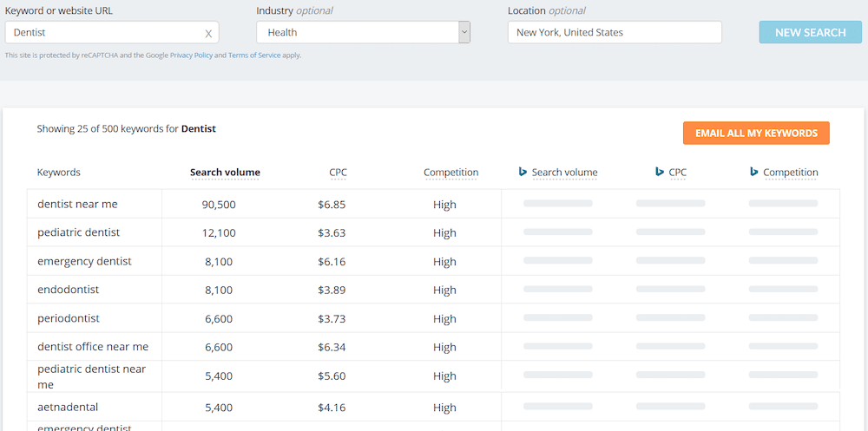Click the 12,100 search volume value
This screenshot has width=868, height=431.
click(219, 233)
